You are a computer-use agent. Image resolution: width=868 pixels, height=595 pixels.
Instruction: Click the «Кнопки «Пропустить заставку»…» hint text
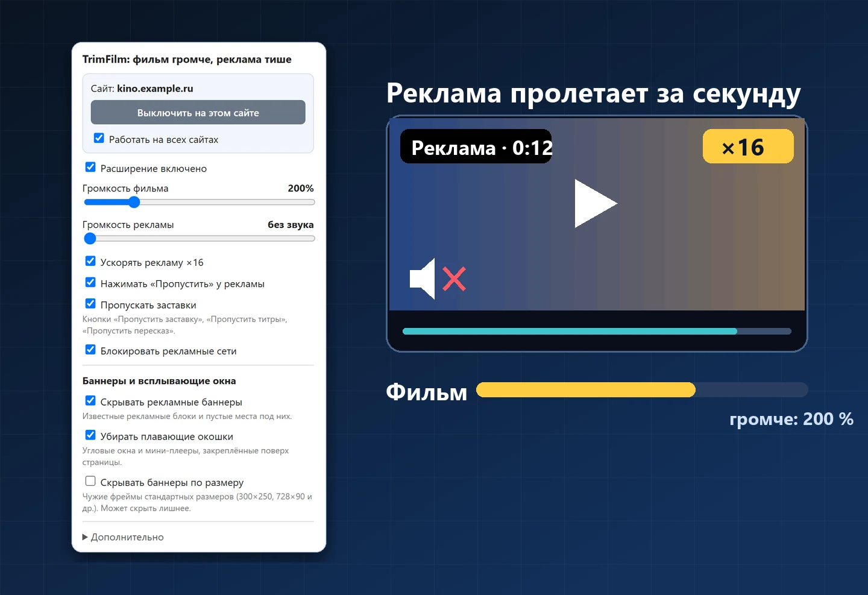(184, 325)
